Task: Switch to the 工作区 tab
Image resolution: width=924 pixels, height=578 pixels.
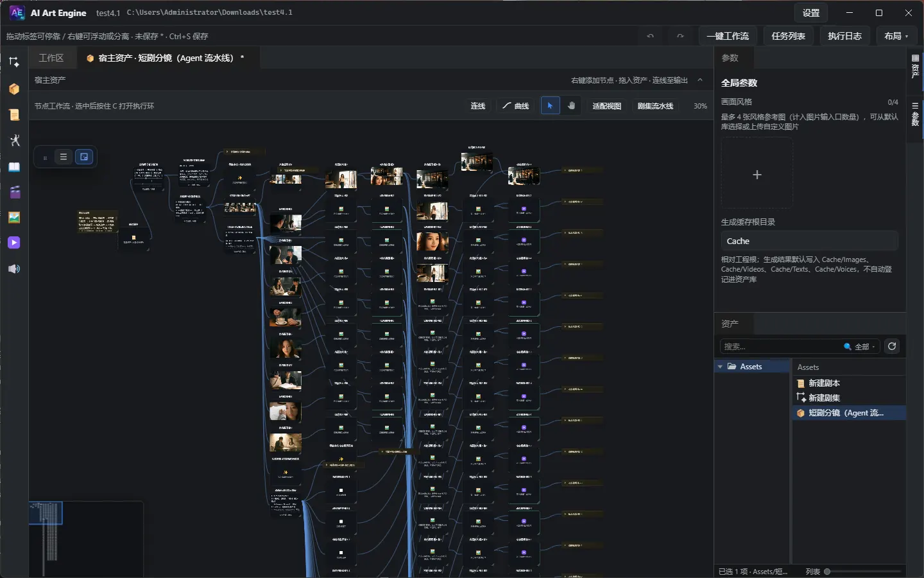Action: (x=51, y=58)
